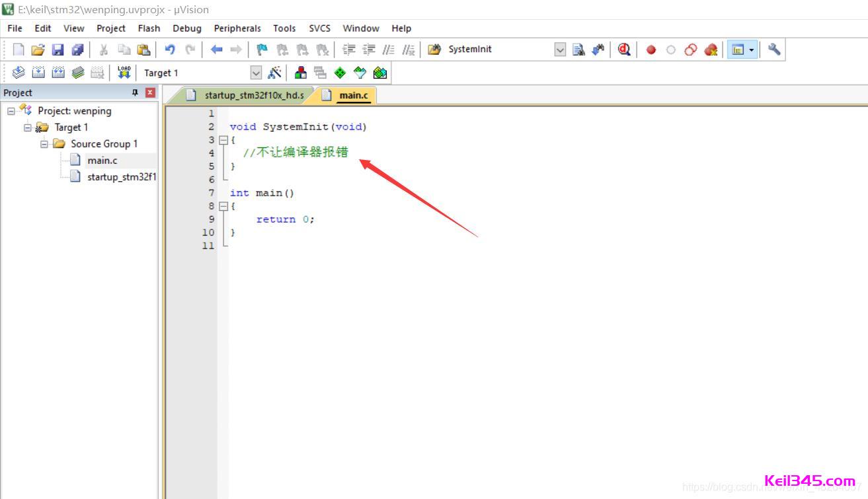Click the Find in Files icon
The width and height of the screenshot is (868, 499).
point(434,50)
